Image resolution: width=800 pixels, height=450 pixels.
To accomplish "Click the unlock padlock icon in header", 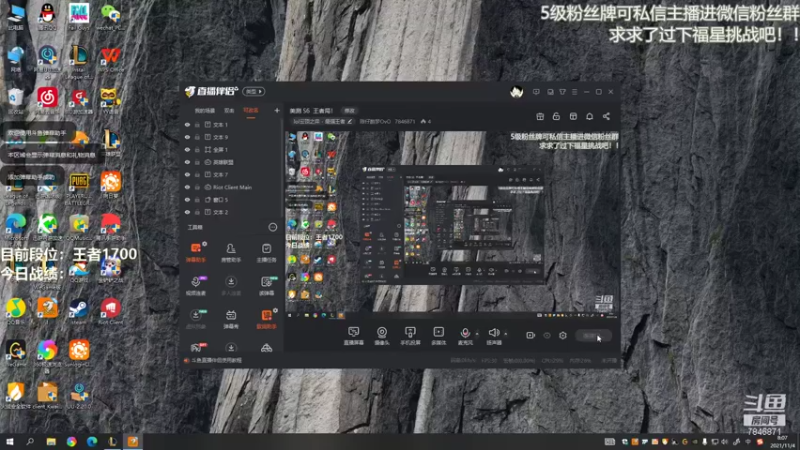I will (x=556, y=116).
